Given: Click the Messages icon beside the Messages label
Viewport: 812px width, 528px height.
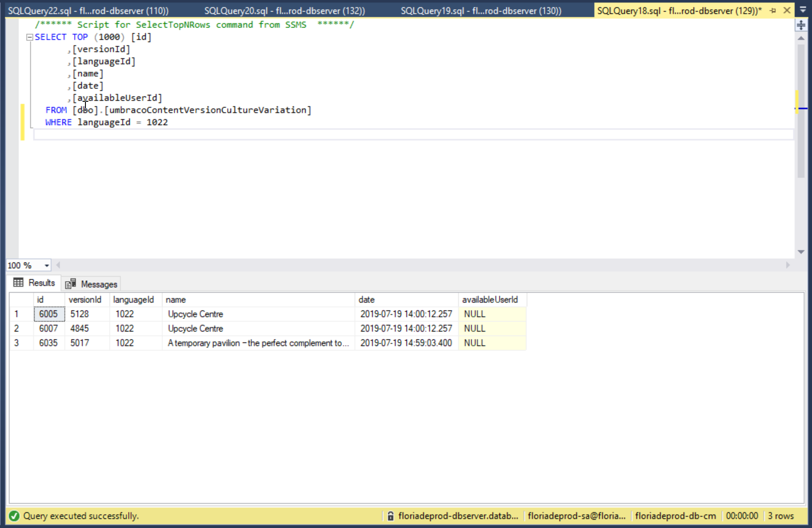Looking at the screenshot, I should click(x=71, y=283).
